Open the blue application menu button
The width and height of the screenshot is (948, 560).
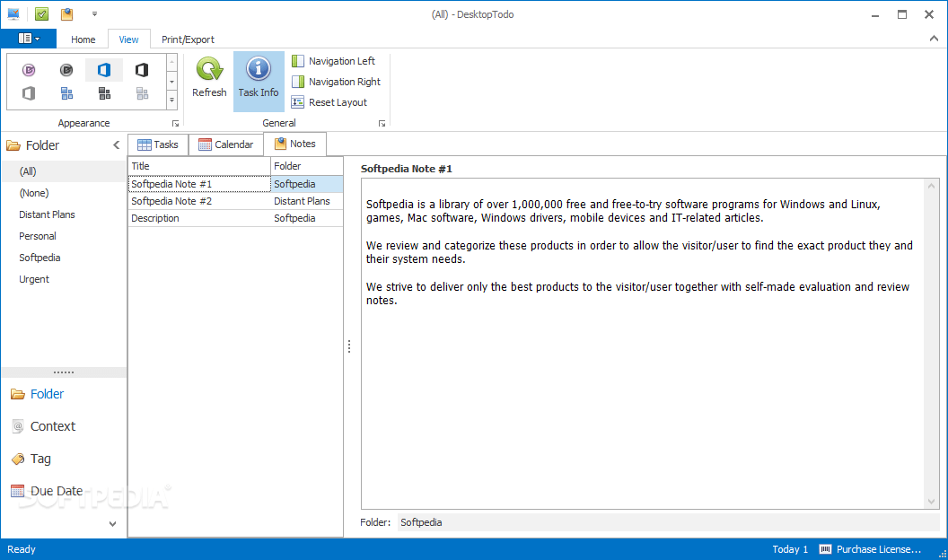[x=29, y=39]
